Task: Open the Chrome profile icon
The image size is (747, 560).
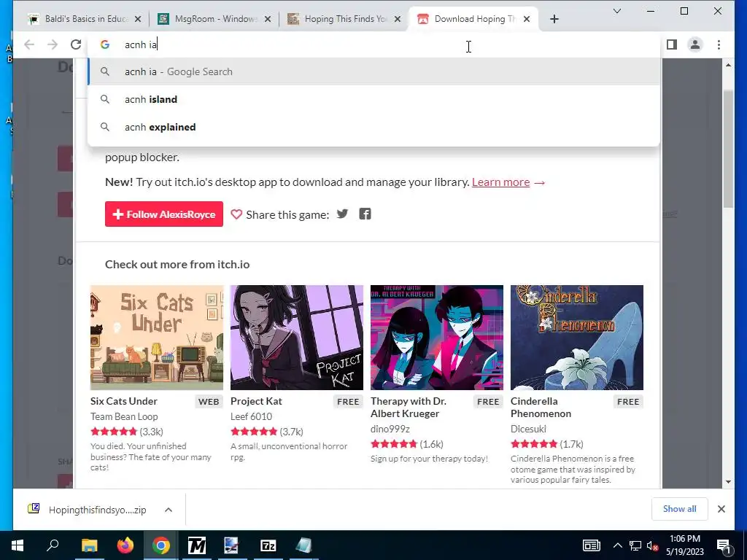Action: click(695, 44)
